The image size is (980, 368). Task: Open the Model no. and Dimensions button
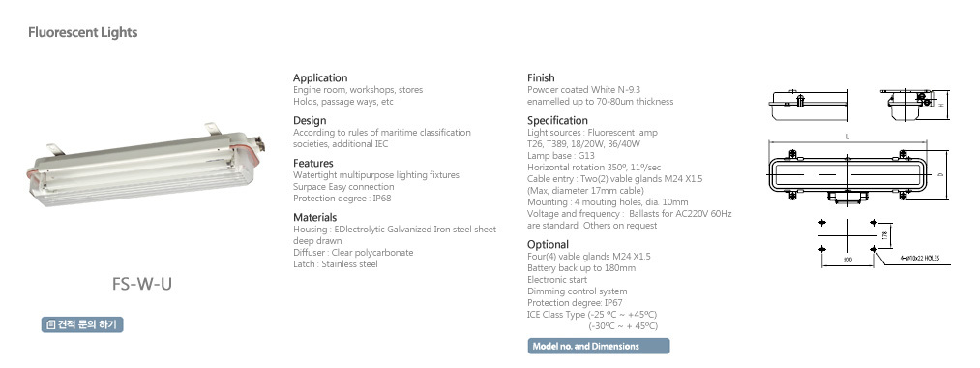pyautogui.click(x=598, y=346)
